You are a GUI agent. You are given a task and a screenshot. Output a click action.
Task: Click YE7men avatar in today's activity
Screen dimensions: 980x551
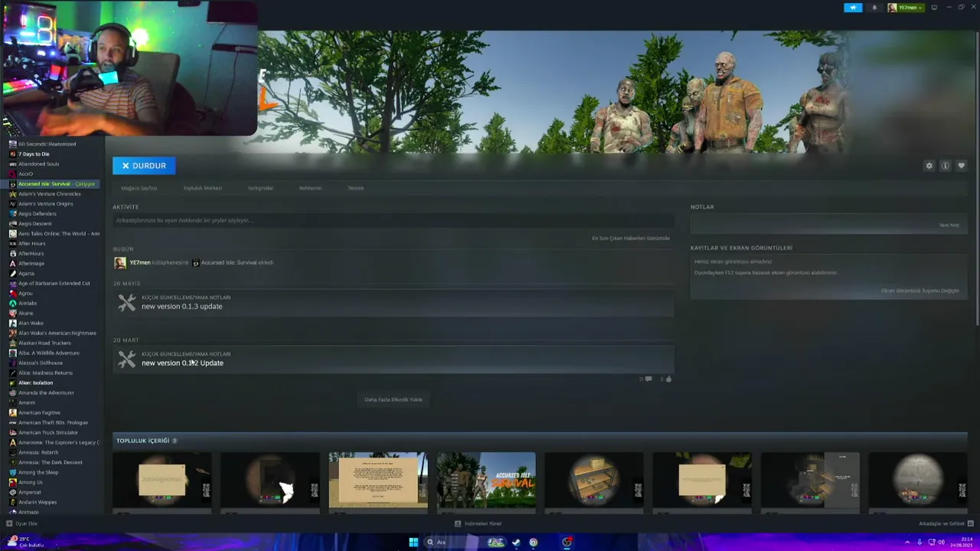click(120, 262)
